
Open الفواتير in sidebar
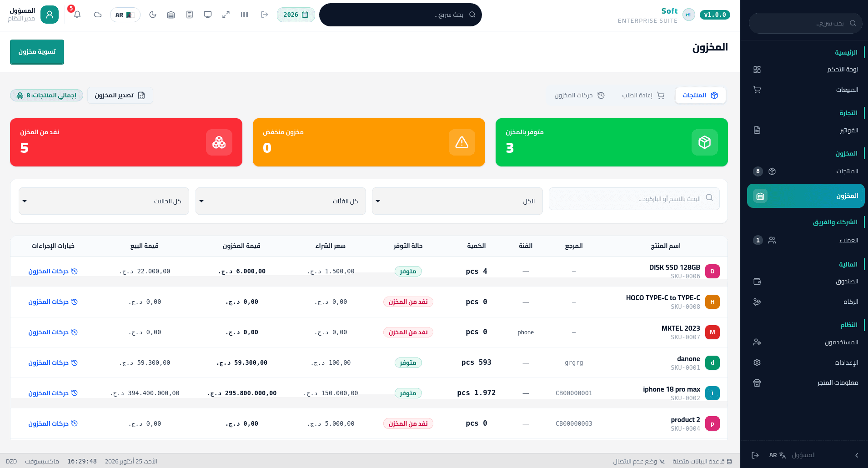pos(806,131)
